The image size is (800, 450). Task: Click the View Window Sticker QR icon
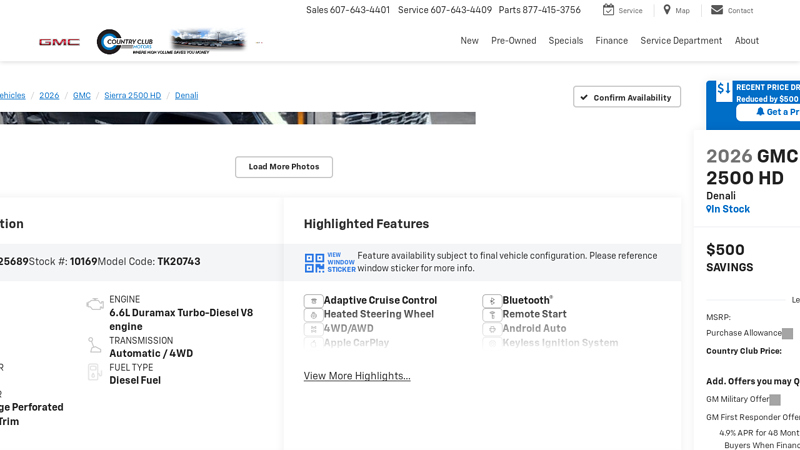point(315,263)
